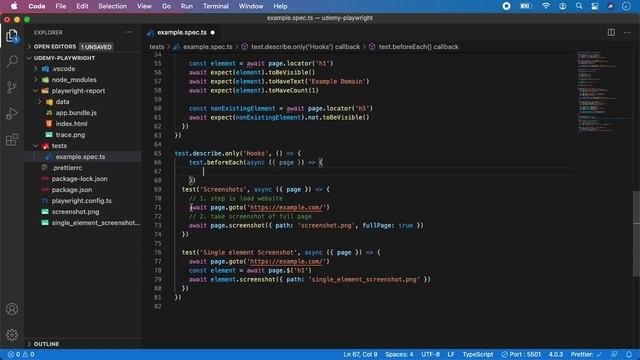The height and width of the screenshot is (360, 640).
Task: Open the Accounts menu icon
Action: pos(12,309)
